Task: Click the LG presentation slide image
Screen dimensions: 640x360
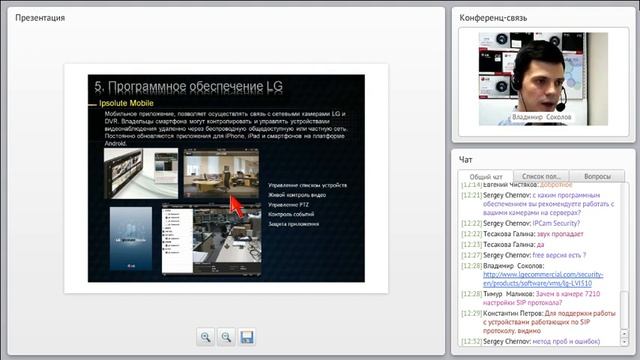Action: [x=226, y=178]
